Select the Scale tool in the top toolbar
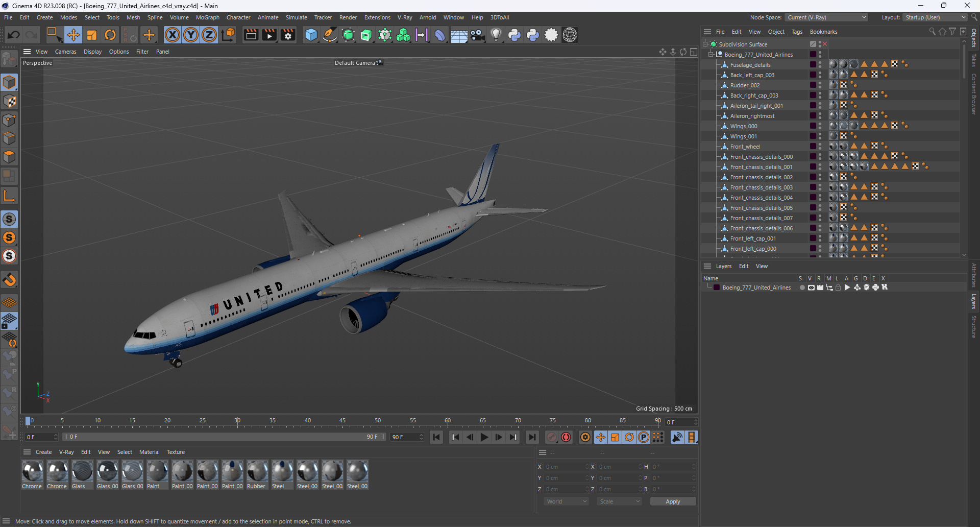Image resolution: width=980 pixels, height=527 pixels. (x=92, y=35)
